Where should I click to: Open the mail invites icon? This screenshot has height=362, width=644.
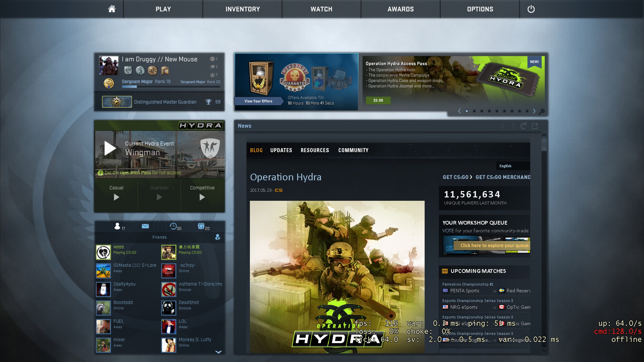tap(145, 226)
